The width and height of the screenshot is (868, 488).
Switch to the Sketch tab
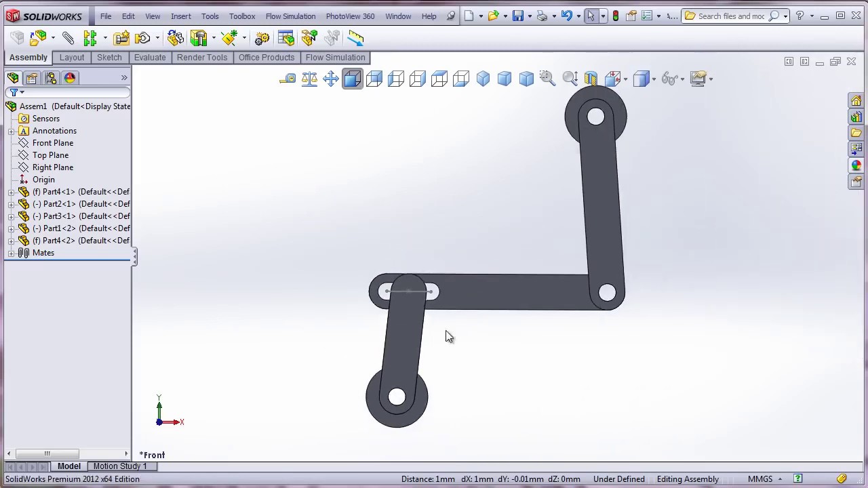[x=109, y=58]
